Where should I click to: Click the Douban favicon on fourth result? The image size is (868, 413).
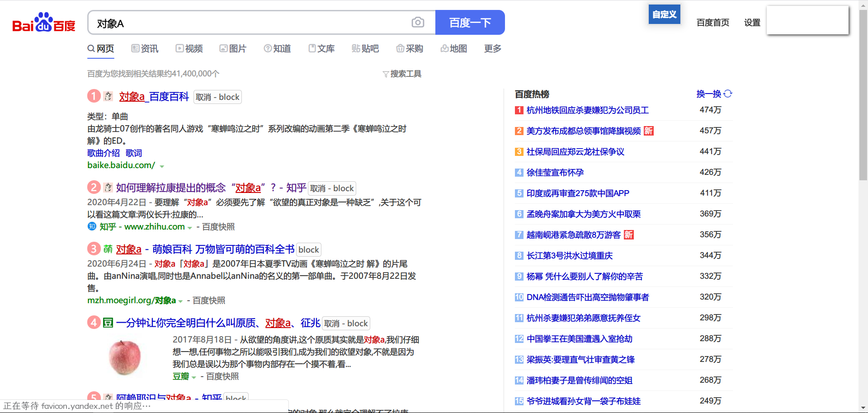click(x=108, y=323)
